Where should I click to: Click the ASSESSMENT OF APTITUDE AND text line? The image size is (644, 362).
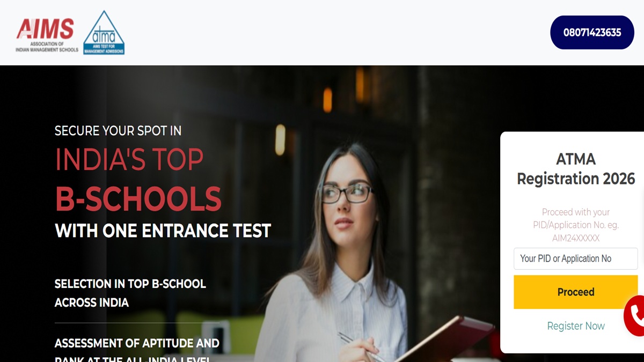pos(137,343)
